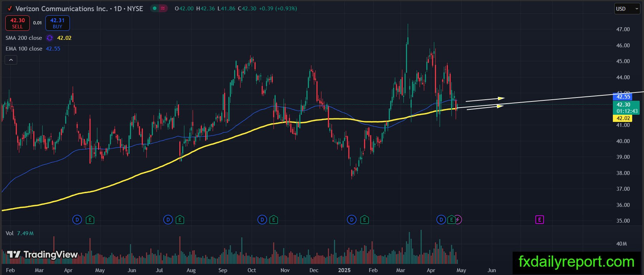
Task: Click the Verizon logo icon beside the symbol name
Action: coord(10,9)
